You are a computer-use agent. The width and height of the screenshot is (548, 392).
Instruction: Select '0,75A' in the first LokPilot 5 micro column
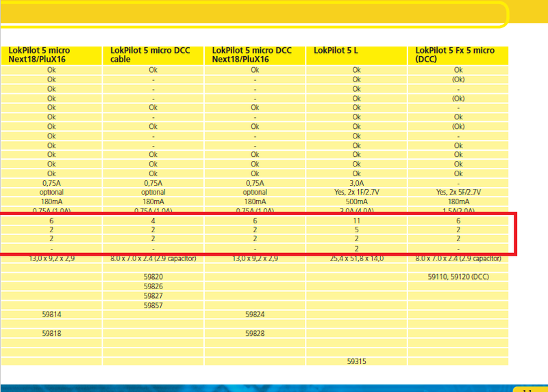(51, 183)
